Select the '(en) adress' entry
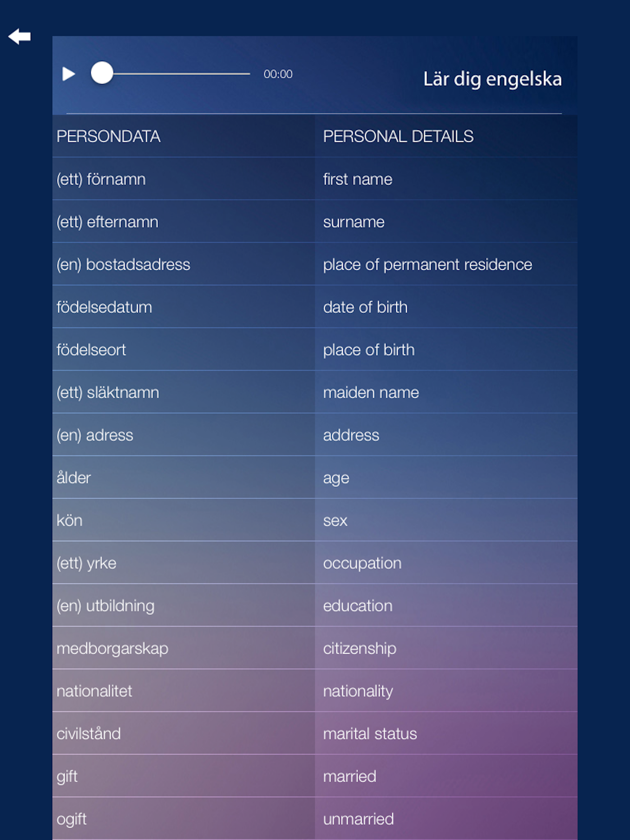This screenshot has width=630, height=840. pyautogui.click(x=95, y=435)
